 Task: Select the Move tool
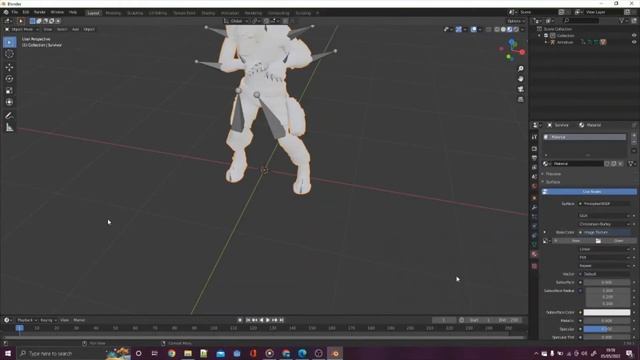tap(9, 67)
